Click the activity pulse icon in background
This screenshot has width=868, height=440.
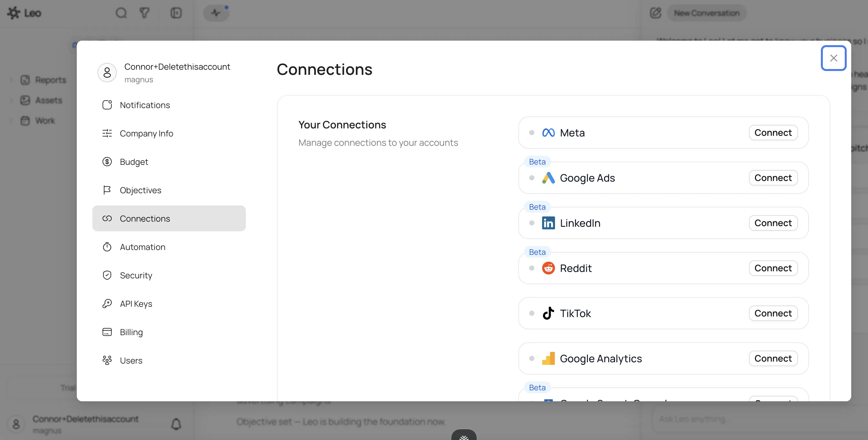(216, 13)
